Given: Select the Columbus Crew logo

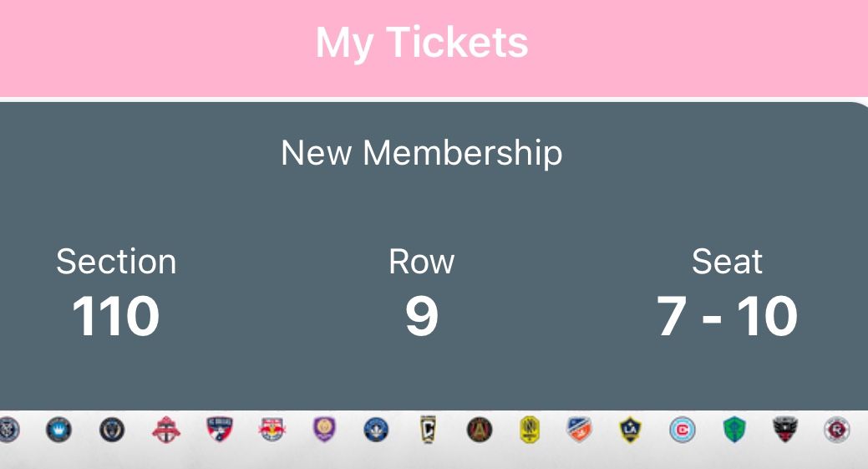Looking at the screenshot, I should coord(428,430).
